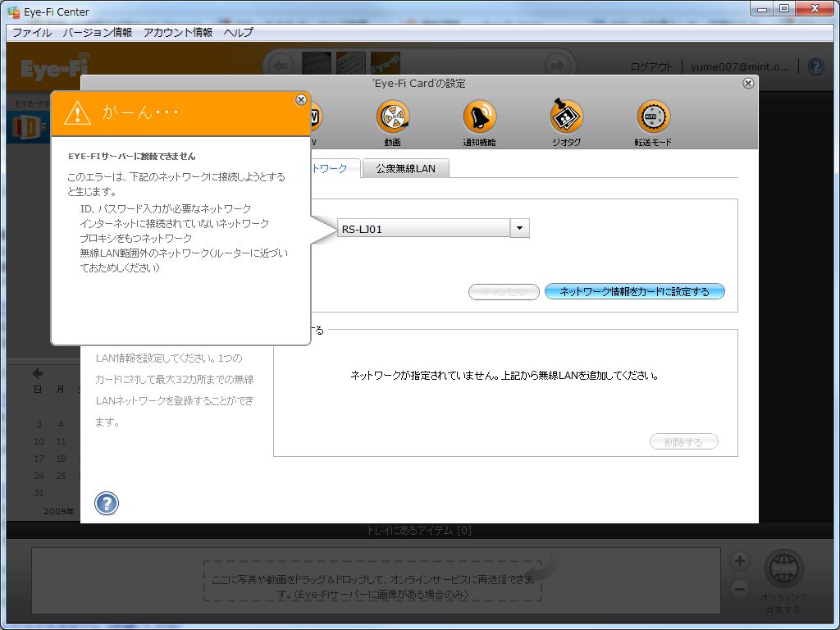
Task: Click the 2009年 calendar year label
Action: [59, 511]
